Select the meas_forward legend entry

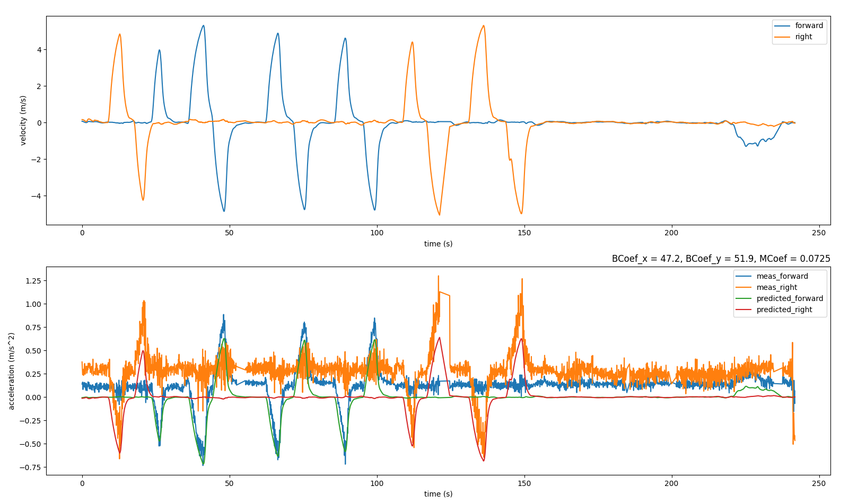[782, 276]
